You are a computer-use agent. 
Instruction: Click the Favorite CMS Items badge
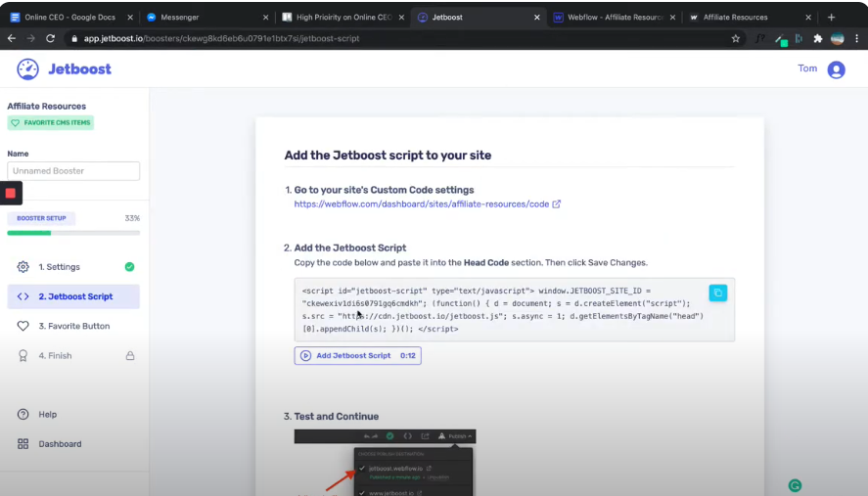point(50,122)
